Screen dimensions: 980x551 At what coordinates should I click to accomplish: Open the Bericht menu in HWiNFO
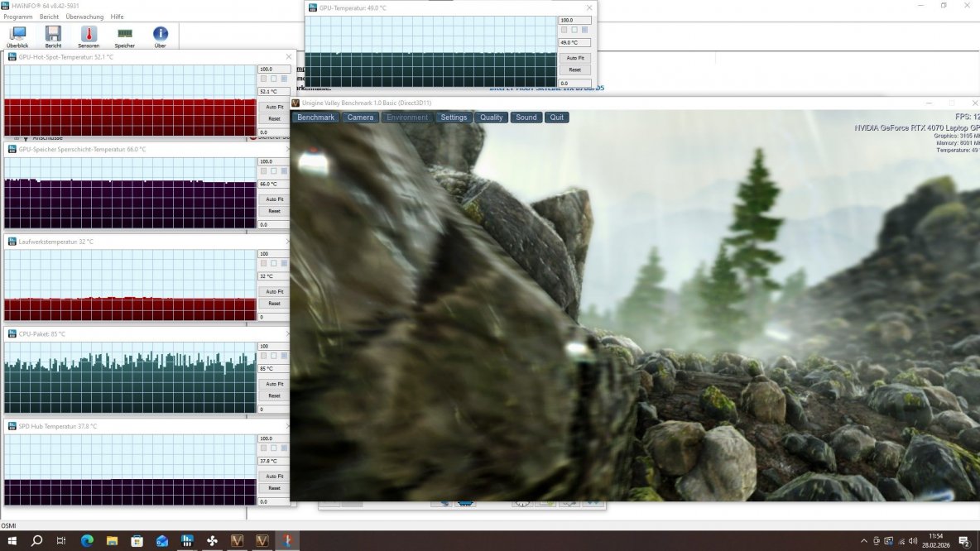click(x=49, y=17)
